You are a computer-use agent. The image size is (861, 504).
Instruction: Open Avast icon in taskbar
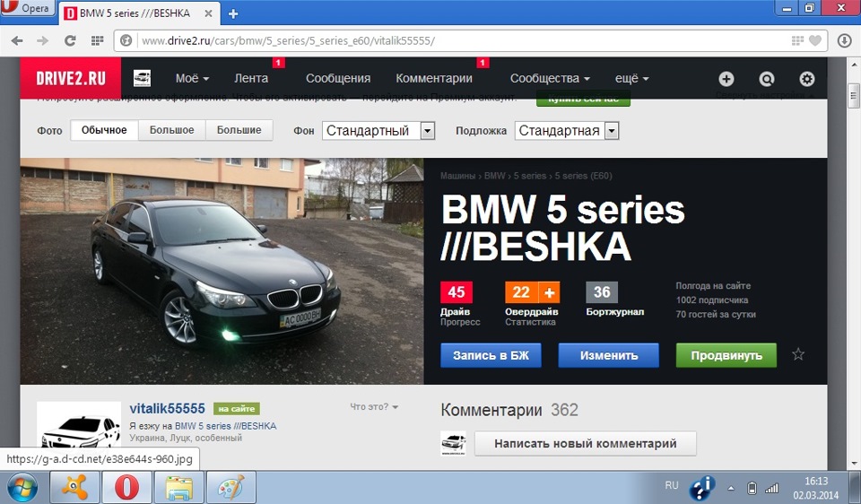(75, 488)
